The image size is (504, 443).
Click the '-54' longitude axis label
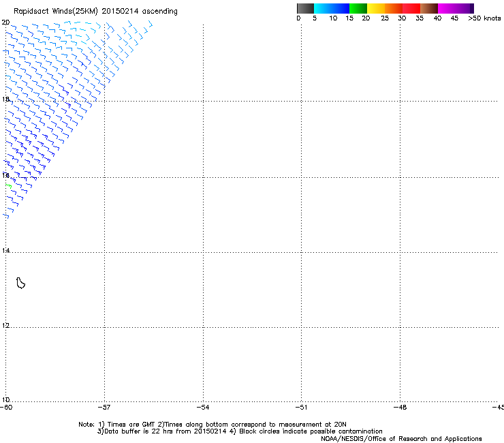click(203, 408)
